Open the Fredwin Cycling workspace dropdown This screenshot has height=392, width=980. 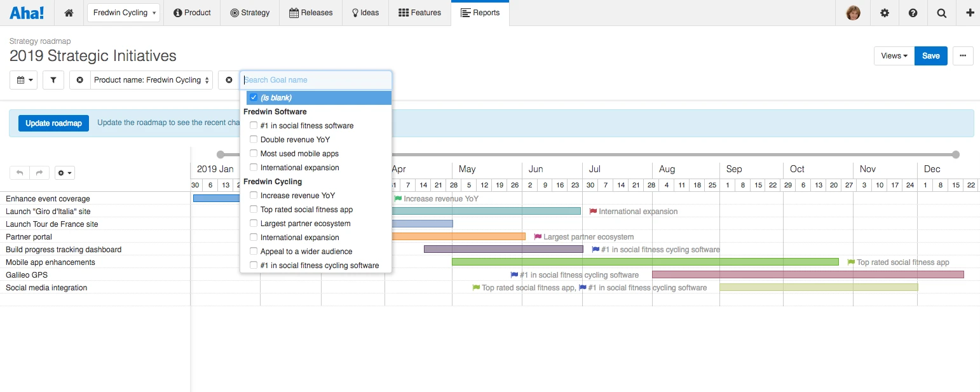[x=123, y=13]
